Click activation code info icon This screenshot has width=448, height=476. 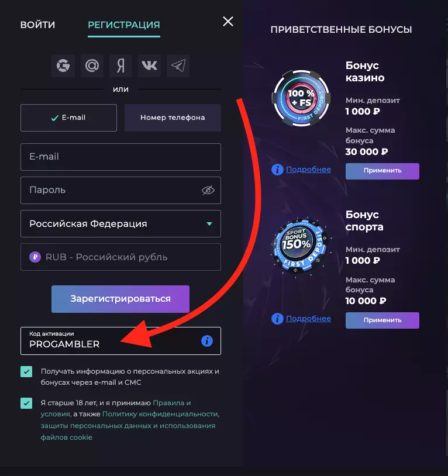[x=206, y=340]
